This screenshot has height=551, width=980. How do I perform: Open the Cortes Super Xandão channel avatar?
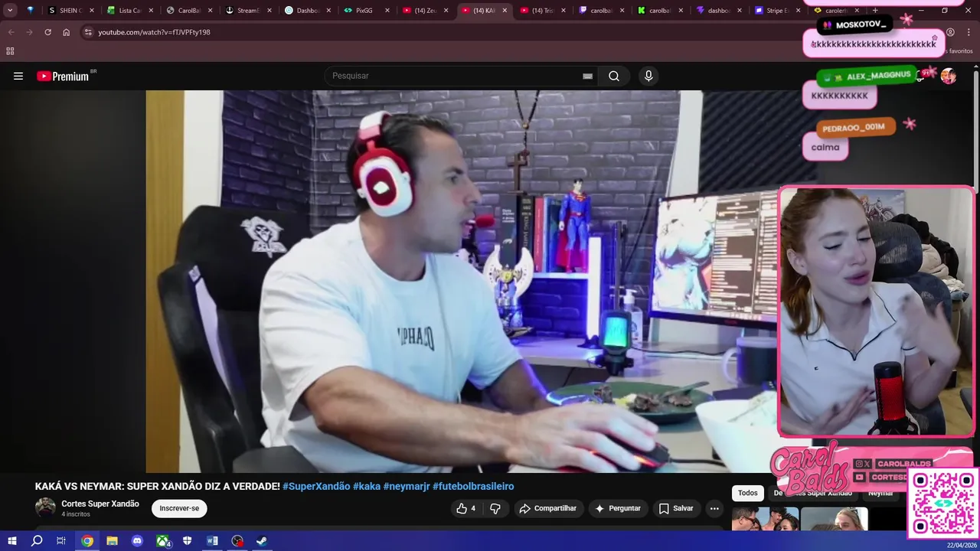tap(45, 508)
